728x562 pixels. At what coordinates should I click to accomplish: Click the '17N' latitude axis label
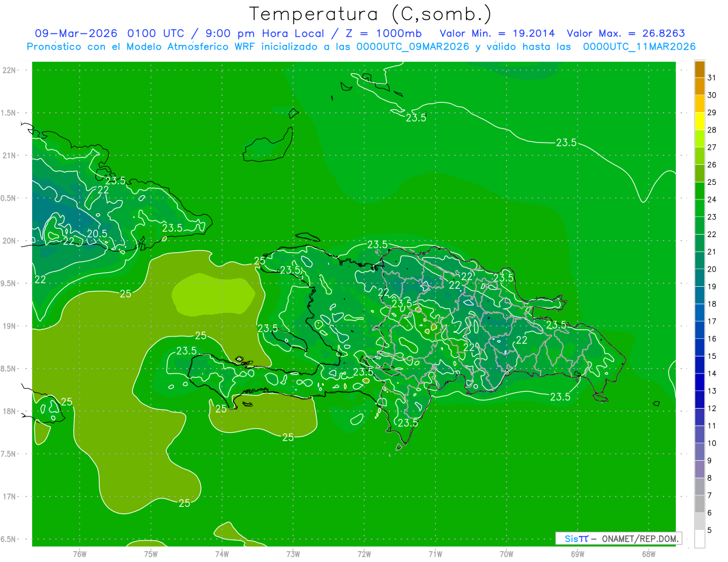pyautogui.click(x=10, y=497)
